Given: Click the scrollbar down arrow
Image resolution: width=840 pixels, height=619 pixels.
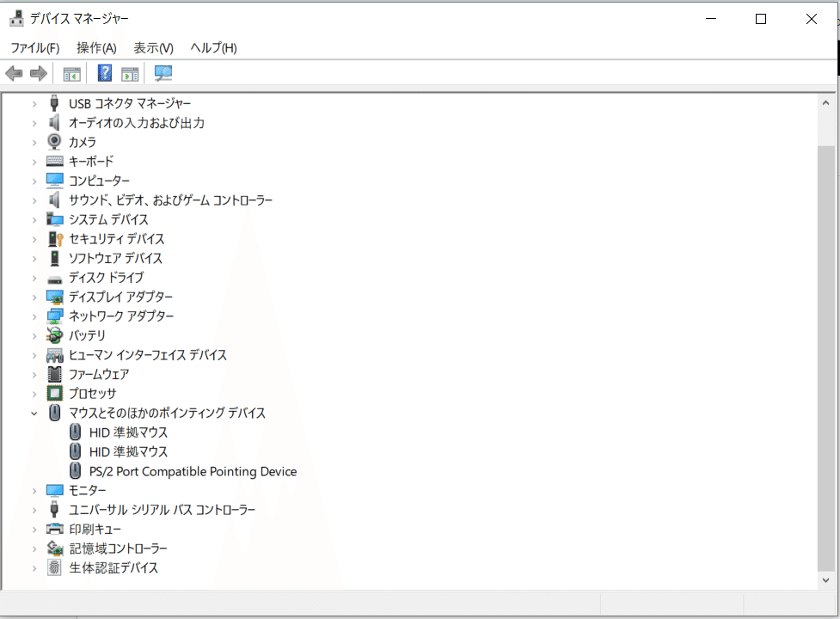Looking at the screenshot, I should pos(825,580).
